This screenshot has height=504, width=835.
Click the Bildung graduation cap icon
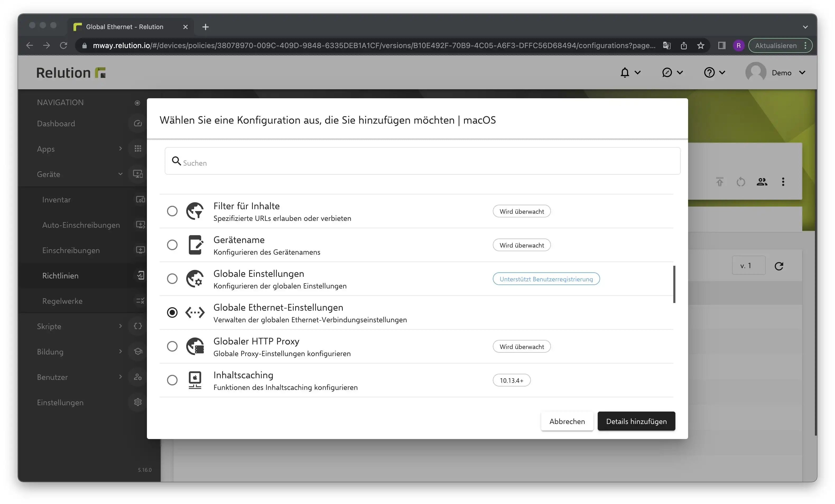138,351
